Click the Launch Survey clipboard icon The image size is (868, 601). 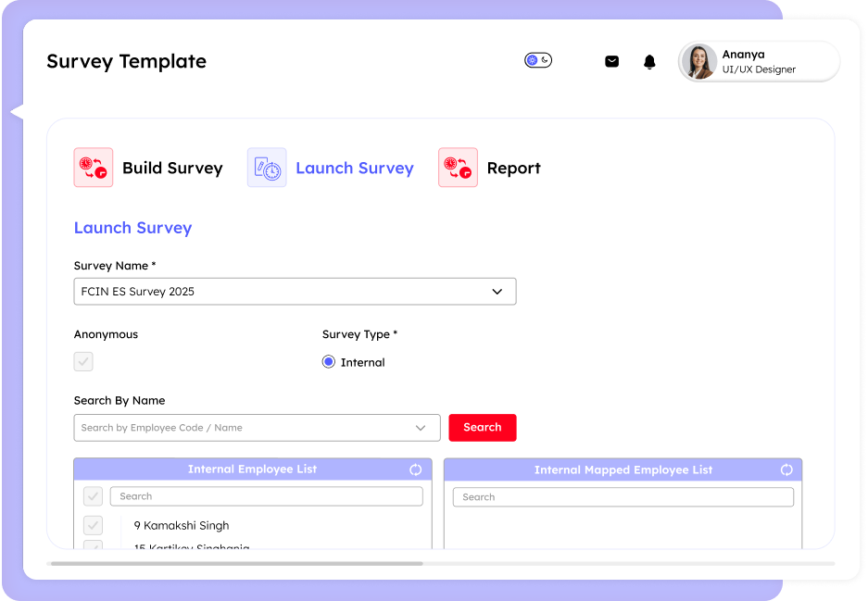click(267, 168)
